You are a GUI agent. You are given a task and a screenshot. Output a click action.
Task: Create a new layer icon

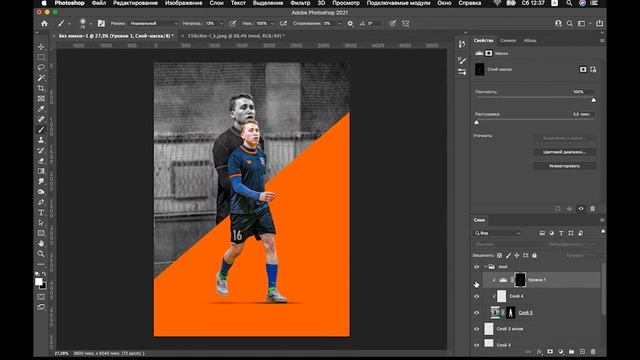tap(582, 351)
